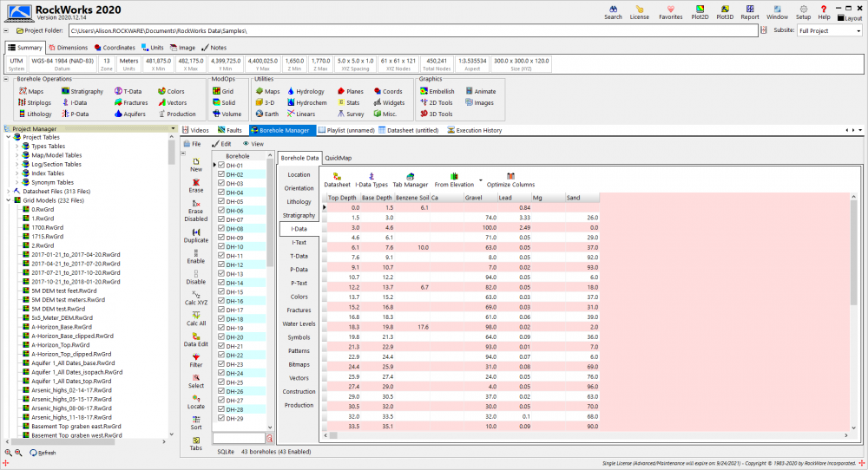Open Help question mark icon
This screenshot has height=470, width=868.
tap(824, 12)
